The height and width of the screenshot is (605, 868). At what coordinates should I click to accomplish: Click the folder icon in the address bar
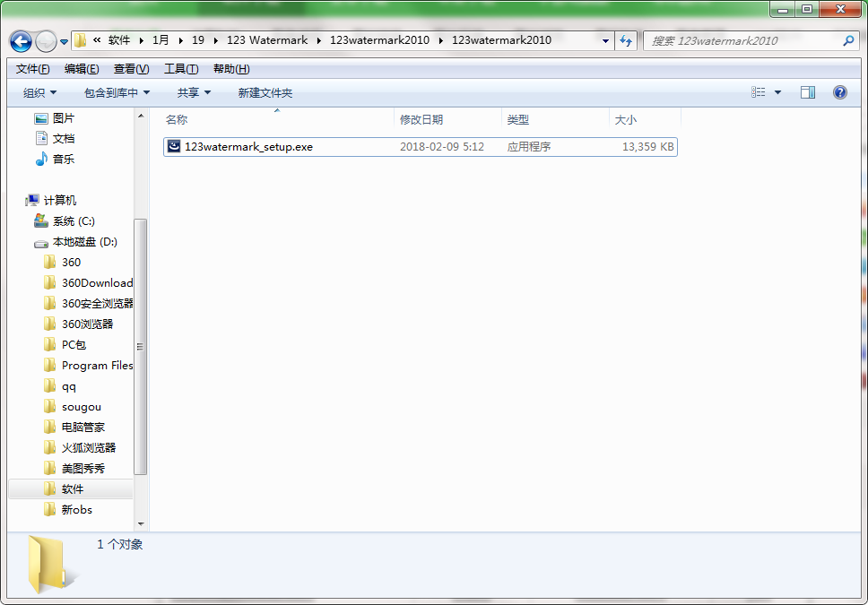coord(81,40)
